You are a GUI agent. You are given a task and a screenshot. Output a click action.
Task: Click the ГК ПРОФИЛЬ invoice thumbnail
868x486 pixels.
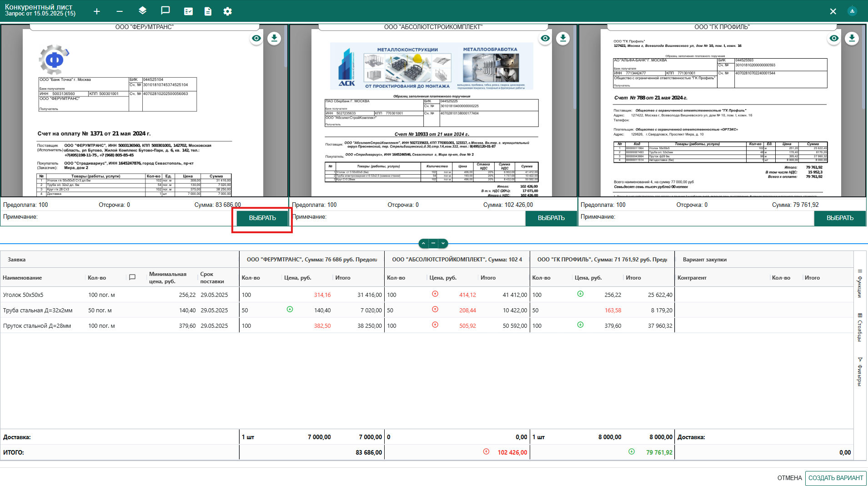[721, 113]
